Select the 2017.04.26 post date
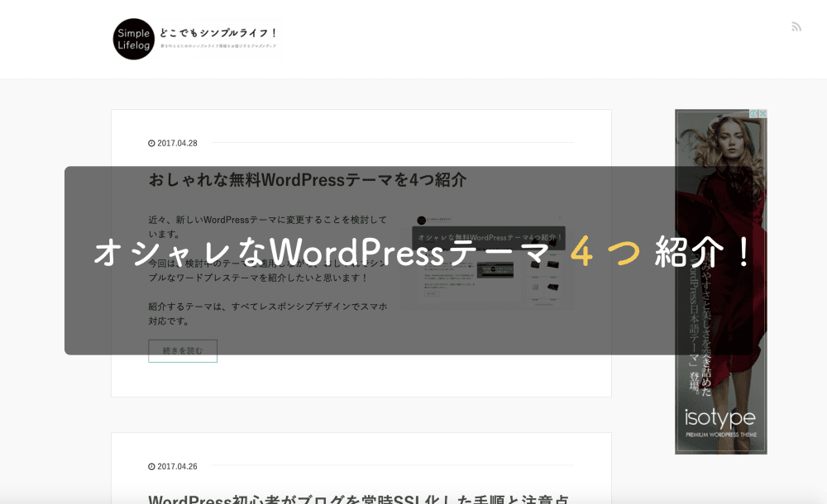The width and height of the screenshot is (827, 504). click(x=177, y=466)
